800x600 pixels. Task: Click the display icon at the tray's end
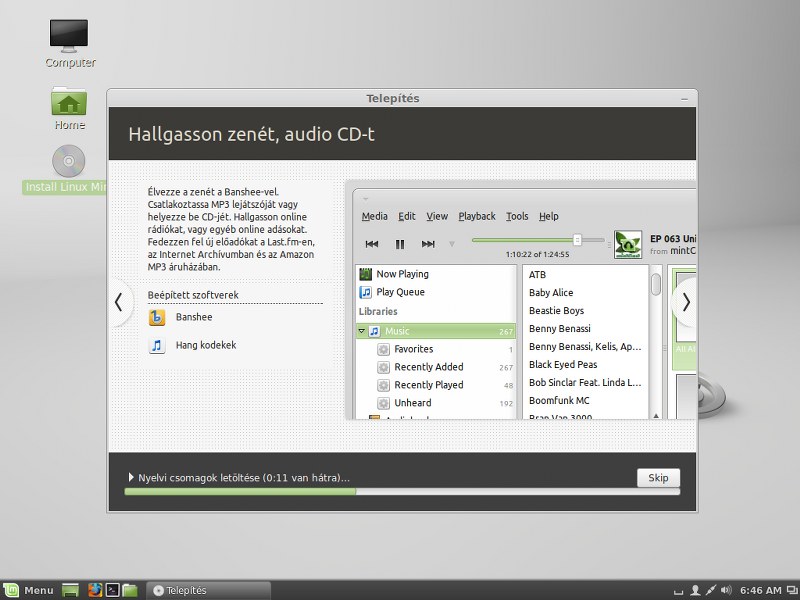click(x=791, y=590)
